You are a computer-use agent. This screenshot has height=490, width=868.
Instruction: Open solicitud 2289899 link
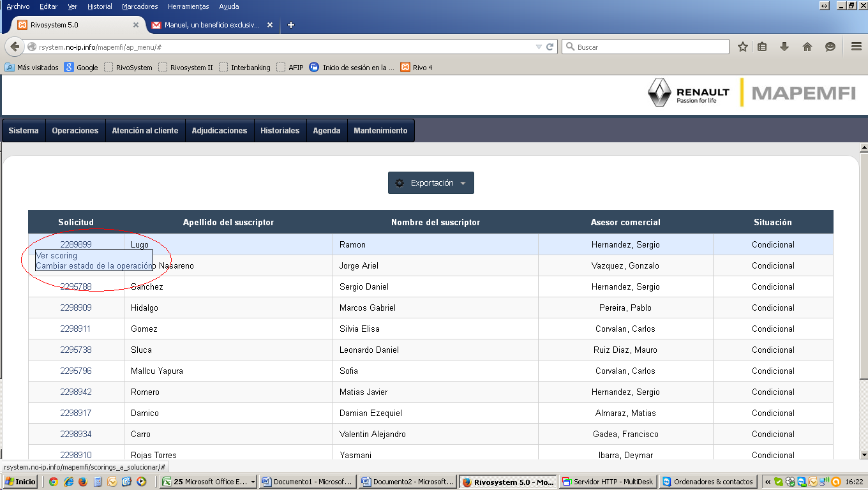76,244
